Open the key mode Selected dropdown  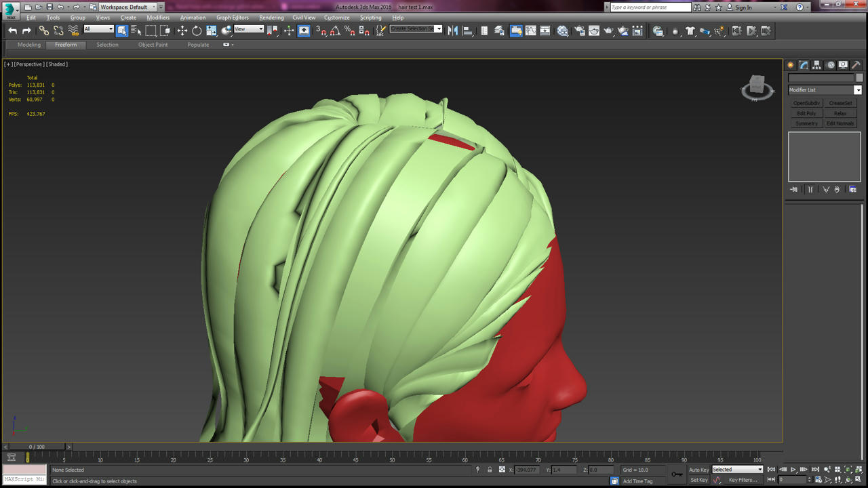tap(737, 470)
